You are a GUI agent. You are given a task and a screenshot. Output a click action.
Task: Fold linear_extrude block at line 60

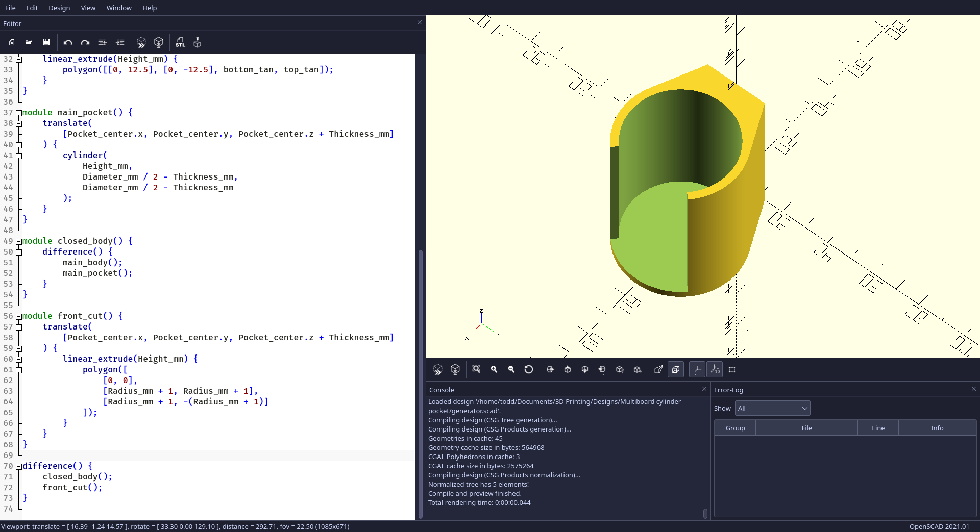pos(19,359)
